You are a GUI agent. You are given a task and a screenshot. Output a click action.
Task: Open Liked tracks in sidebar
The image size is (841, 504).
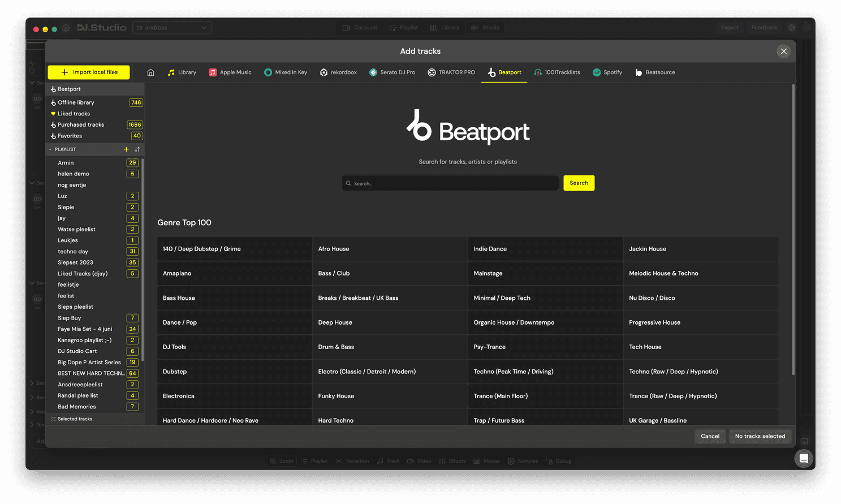[x=74, y=114]
